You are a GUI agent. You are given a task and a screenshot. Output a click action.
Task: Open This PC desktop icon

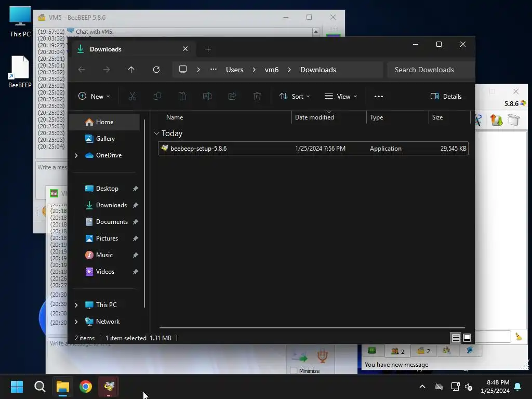click(20, 22)
